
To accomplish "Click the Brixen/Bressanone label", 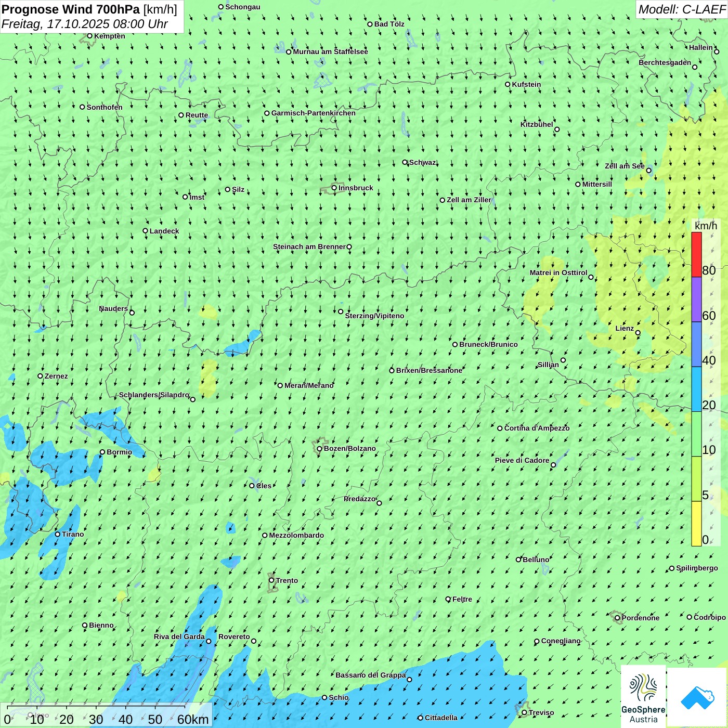I will coord(429,370).
